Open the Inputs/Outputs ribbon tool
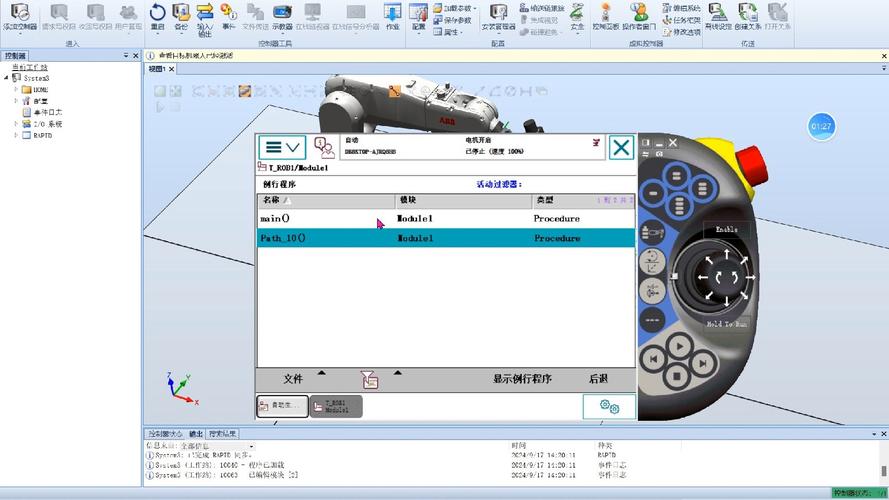Image resolution: width=889 pixels, height=500 pixels. (x=205, y=19)
